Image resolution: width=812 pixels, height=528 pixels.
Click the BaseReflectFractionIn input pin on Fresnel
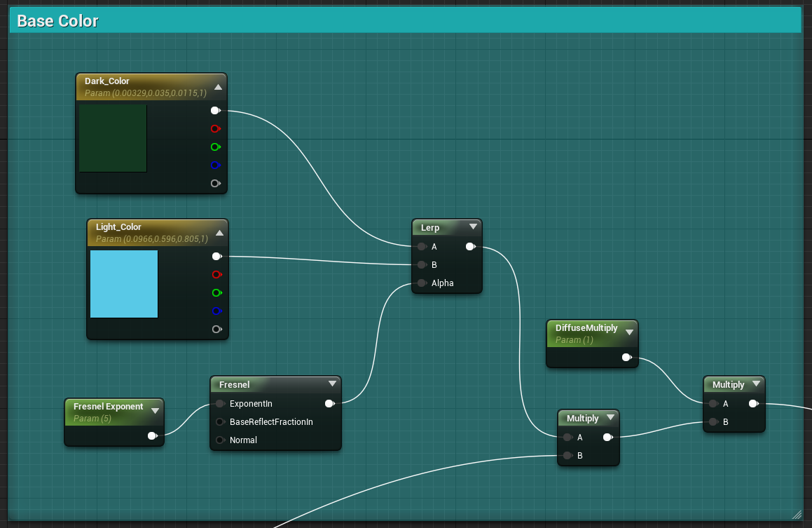[x=220, y=422]
